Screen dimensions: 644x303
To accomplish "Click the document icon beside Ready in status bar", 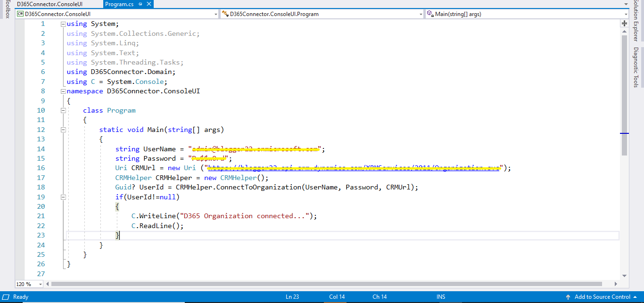I will point(6,297).
